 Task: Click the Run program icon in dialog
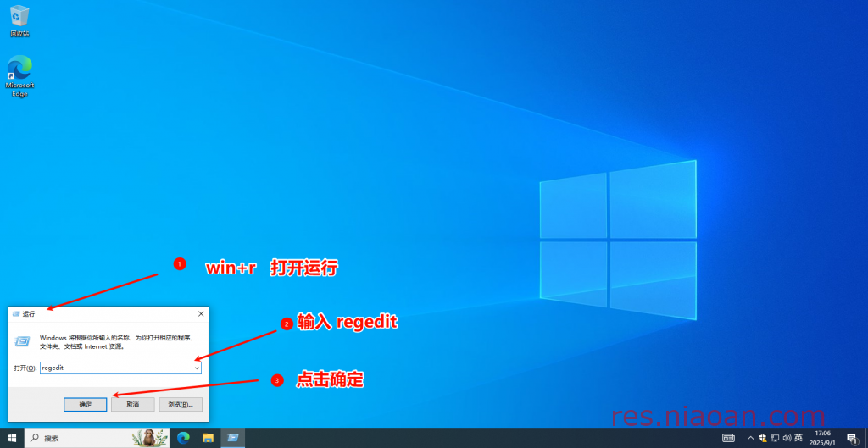23,342
